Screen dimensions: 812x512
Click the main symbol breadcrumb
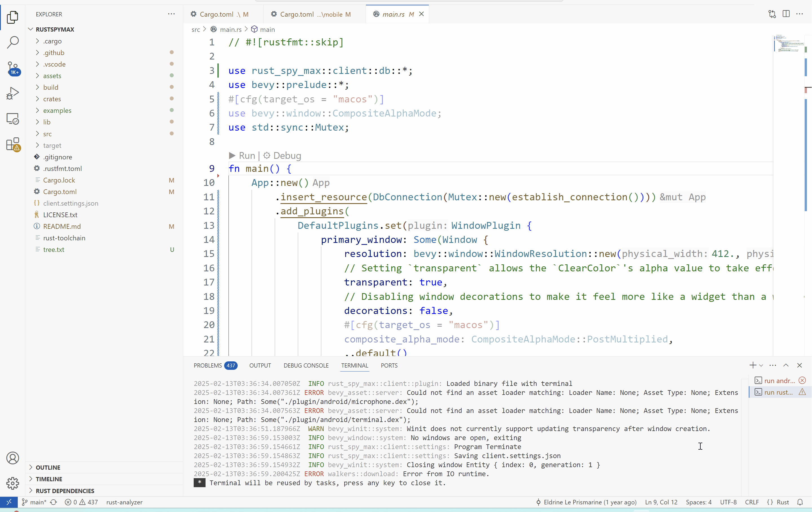coord(263,29)
